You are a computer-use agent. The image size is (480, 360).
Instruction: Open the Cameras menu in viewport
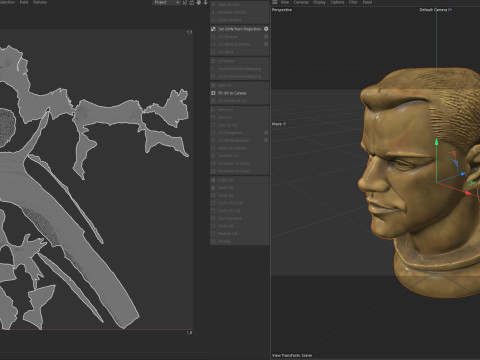pos(301,2)
